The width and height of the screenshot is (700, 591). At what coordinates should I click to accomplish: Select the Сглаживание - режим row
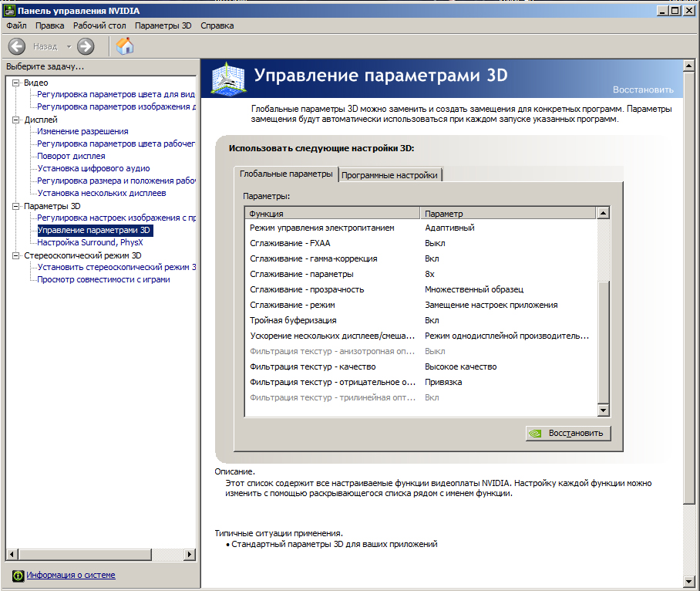(420, 305)
